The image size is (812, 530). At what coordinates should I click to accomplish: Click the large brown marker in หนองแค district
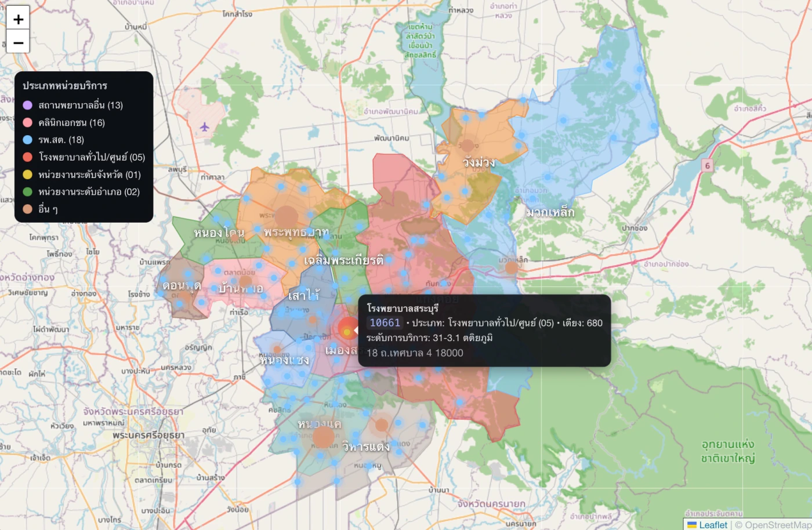click(323, 437)
